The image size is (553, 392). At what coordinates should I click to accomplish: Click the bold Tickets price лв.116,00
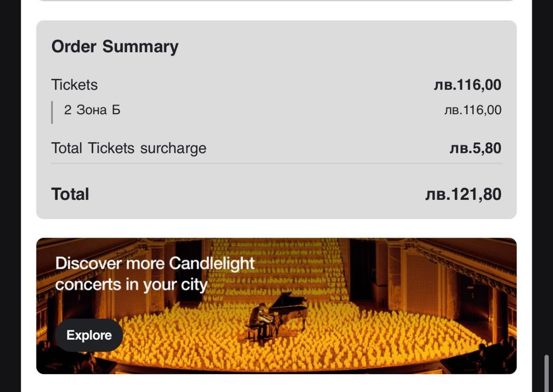467,85
